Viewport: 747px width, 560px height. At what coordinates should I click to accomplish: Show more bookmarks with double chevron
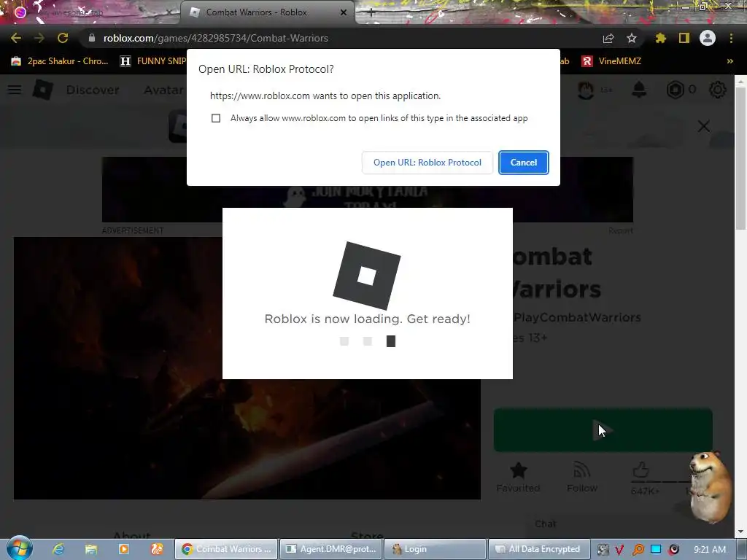coord(729,61)
